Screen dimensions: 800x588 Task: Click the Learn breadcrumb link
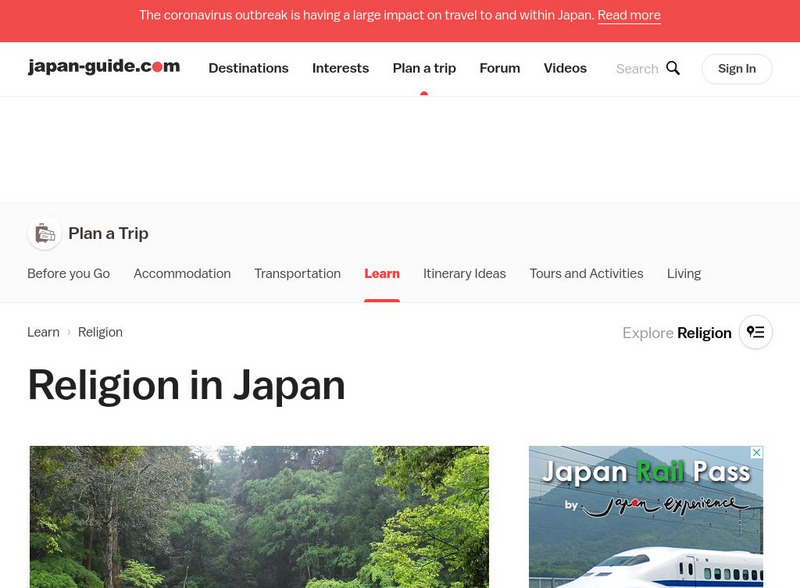point(43,332)
